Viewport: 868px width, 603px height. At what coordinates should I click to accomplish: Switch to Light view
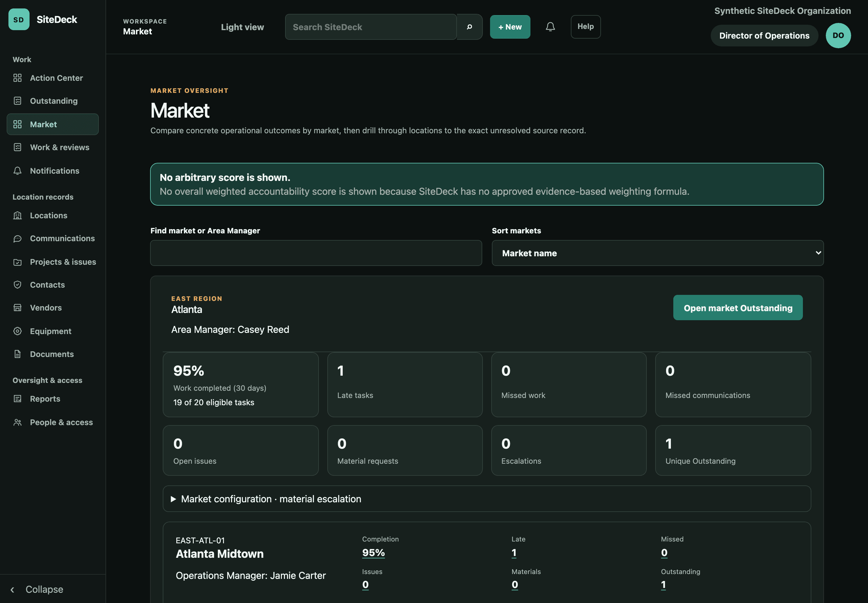click(x=243, y=27)
